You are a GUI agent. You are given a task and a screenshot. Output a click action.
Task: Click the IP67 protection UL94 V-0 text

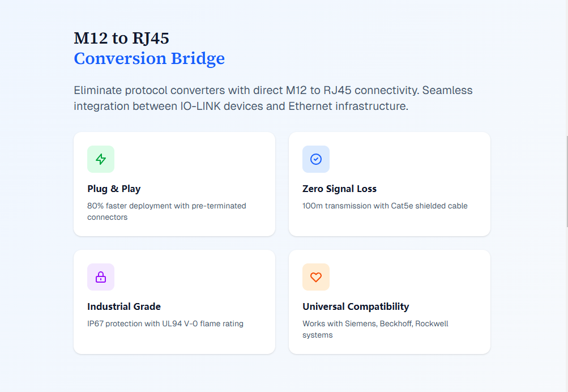(x=165, y=323)
